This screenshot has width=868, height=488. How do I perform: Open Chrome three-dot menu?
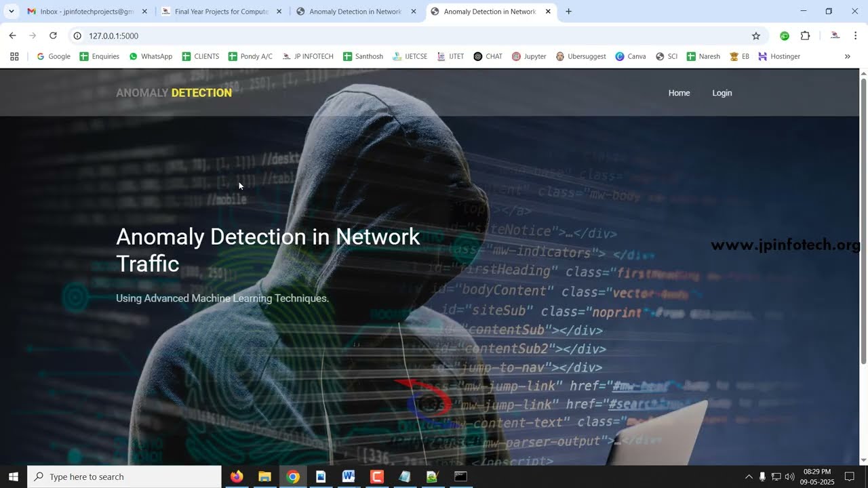coord(855,36)
